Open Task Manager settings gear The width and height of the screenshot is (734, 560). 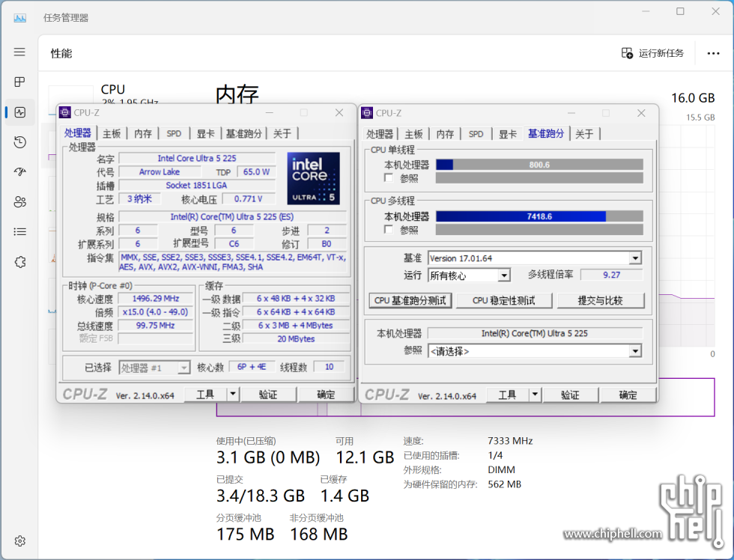[x=19, y=541]
